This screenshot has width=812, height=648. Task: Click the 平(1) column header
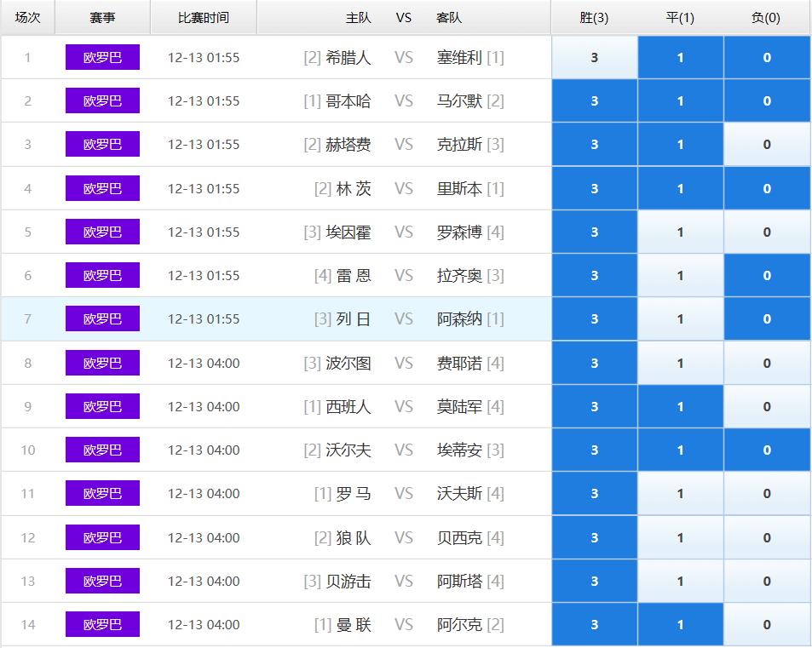click(680, 18)
